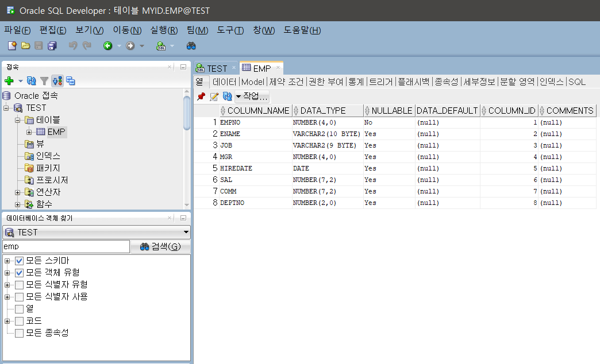Switch to the 데이터 tab

[225, 82]
